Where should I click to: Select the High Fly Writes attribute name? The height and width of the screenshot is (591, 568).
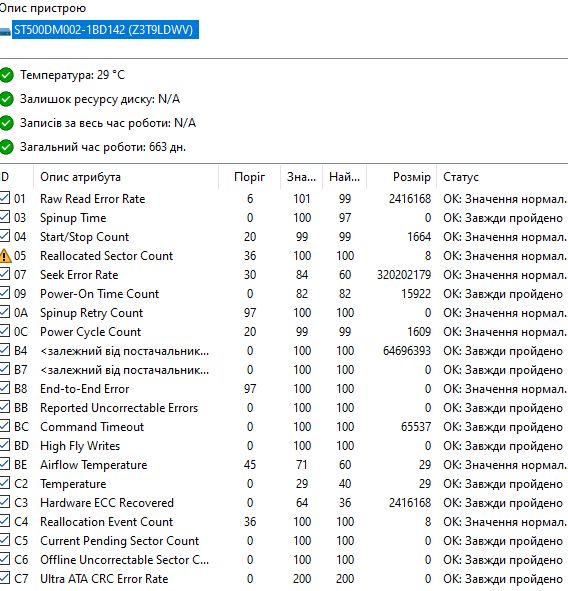point(80,446)
